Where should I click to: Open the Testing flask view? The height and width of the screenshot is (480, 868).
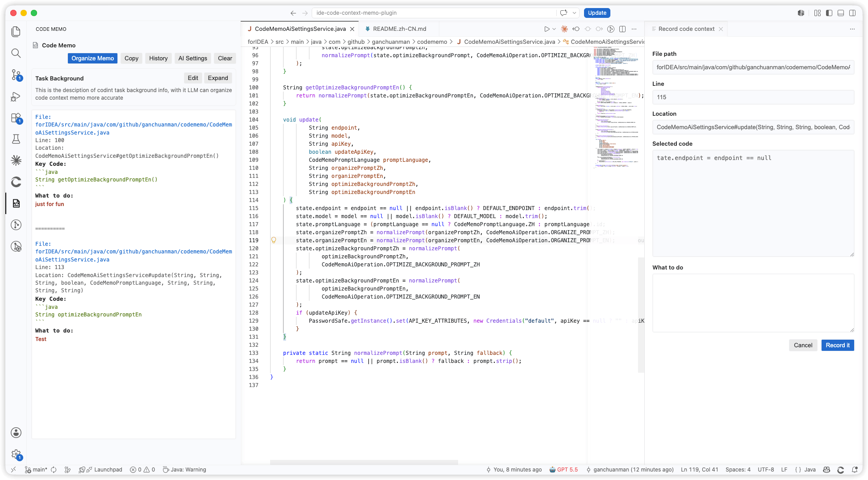point(16,139)
